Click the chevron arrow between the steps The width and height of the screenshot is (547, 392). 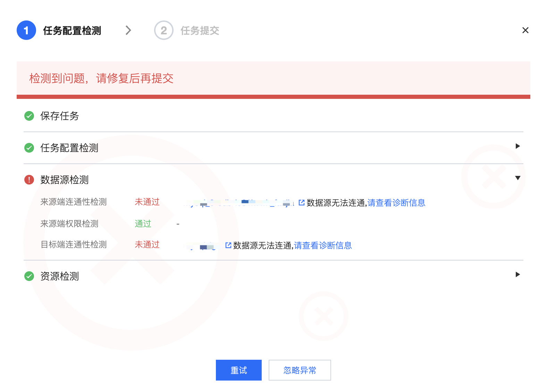128,31
